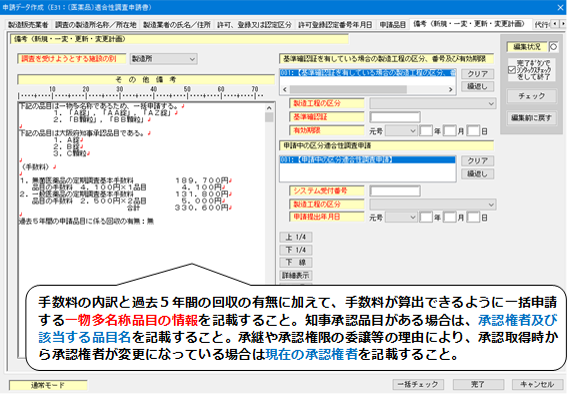Screen dimensions: 568x394
Task: Click クリア button beside 基準確認証 list
Action: tap(477, 74)
